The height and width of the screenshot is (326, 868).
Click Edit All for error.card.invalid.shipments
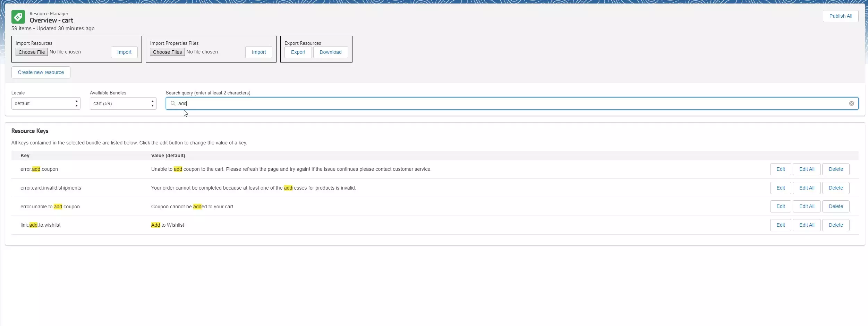click(807, 188)
